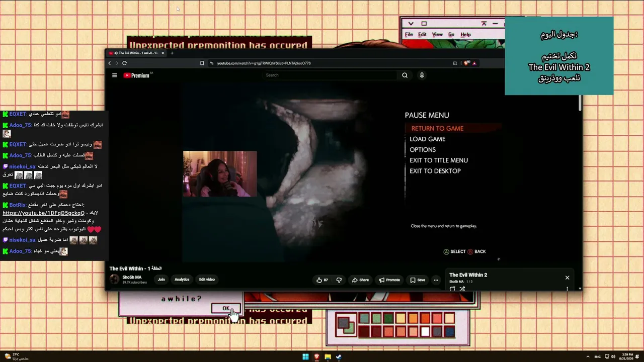
Task: Reload the YouTube page
Action: click(124, 63)
